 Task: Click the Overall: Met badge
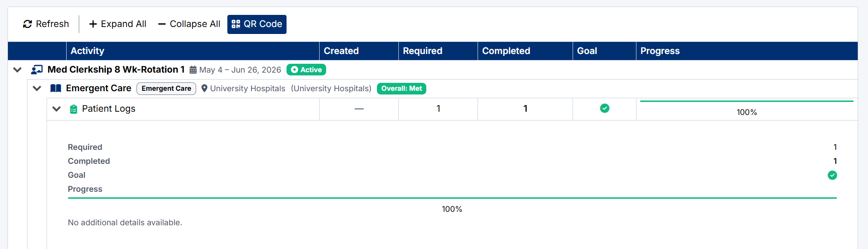coord(402,88)
